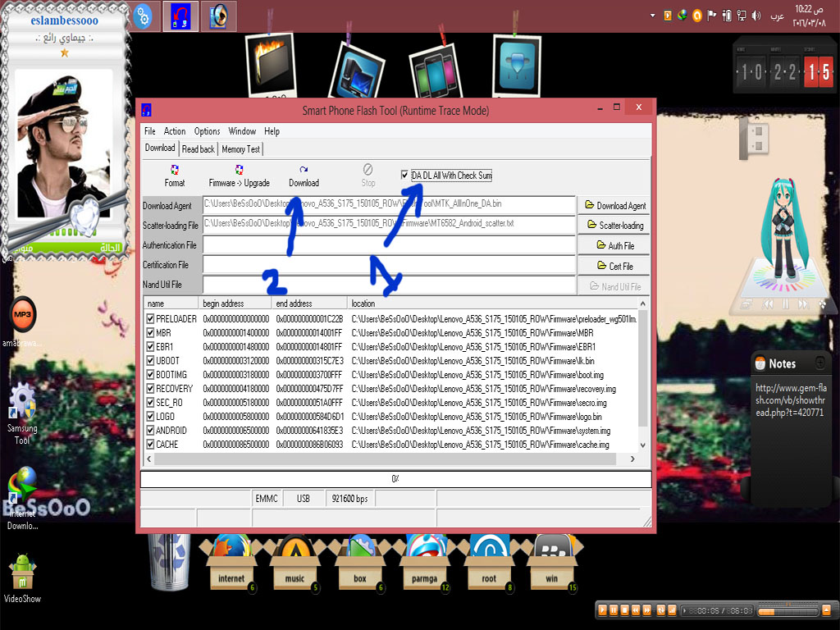Uncheck the RECOVERY partition
The height and width of the screenshot is (630, 840).
[151, 388]
